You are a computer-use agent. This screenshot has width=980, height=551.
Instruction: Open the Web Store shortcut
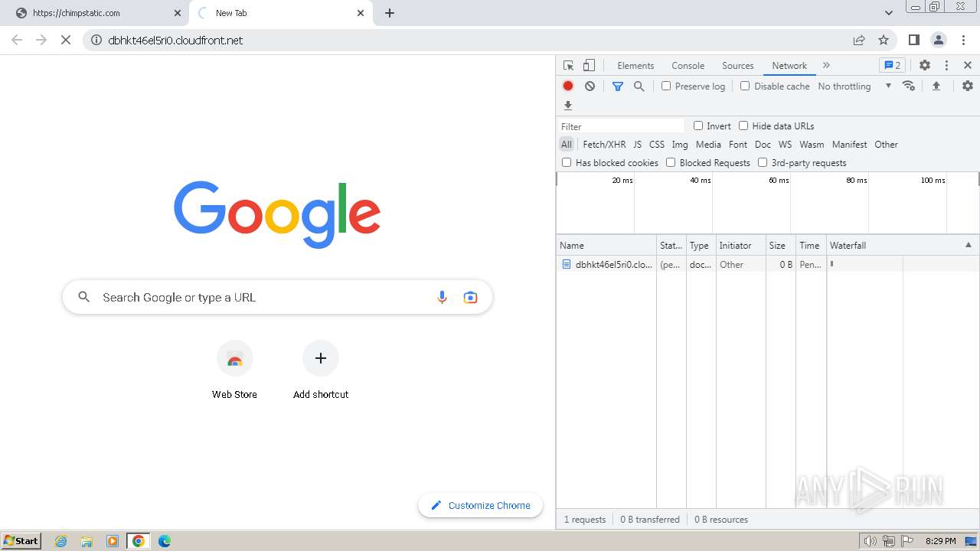pyautogui.click(x=234, y=370)
